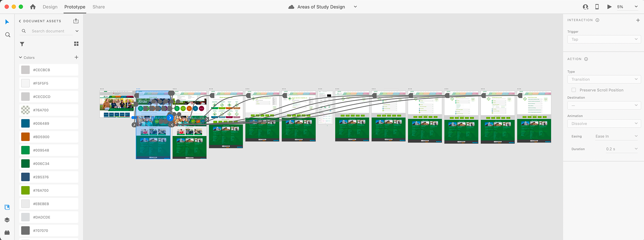The width and height of the screenshot is (644, 240).
Task: Open the 5% zoom level dropdown
Action: tap(628, 7)
